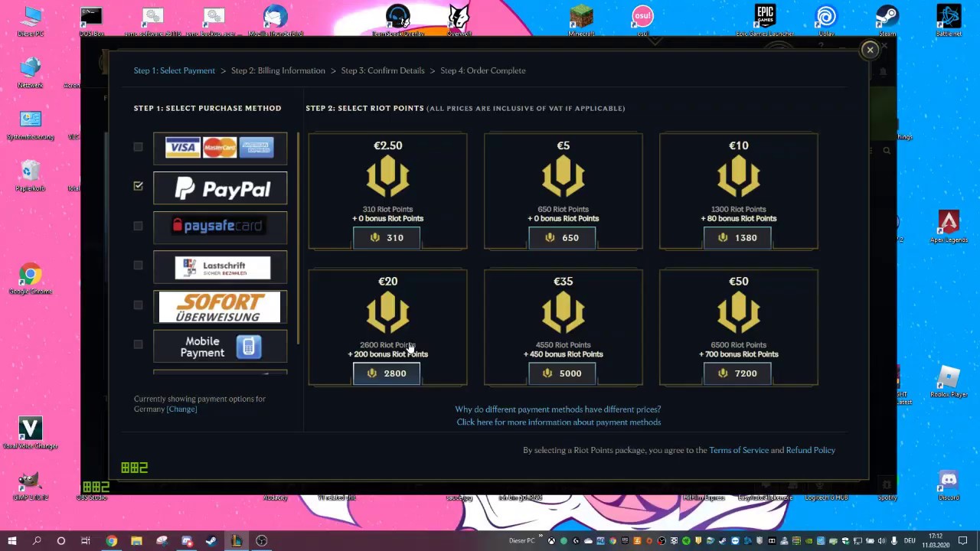
Task: Open Epic Games Launcher desktop icon
Action: pos(766,21)
